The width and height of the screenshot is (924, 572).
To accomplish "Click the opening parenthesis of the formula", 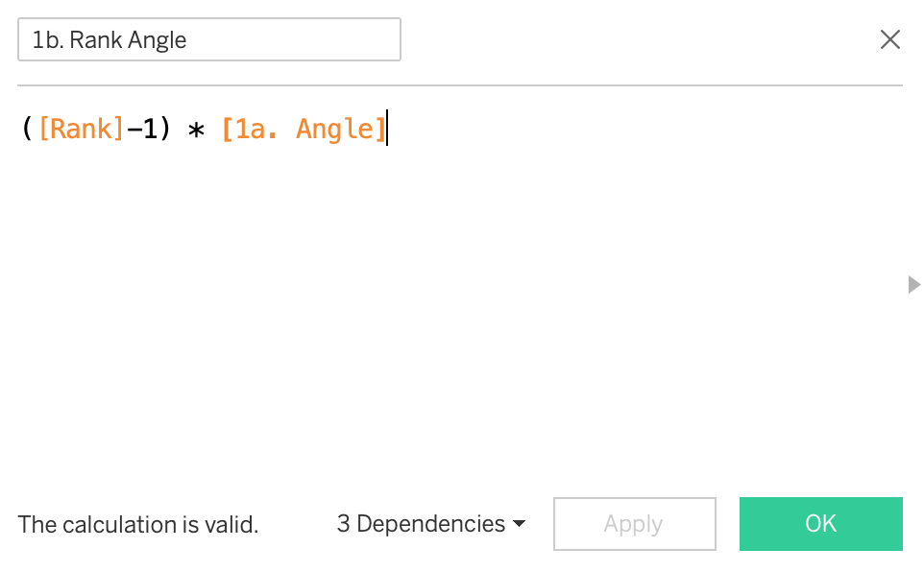I will pyautogui.click(x=27, y=129).
